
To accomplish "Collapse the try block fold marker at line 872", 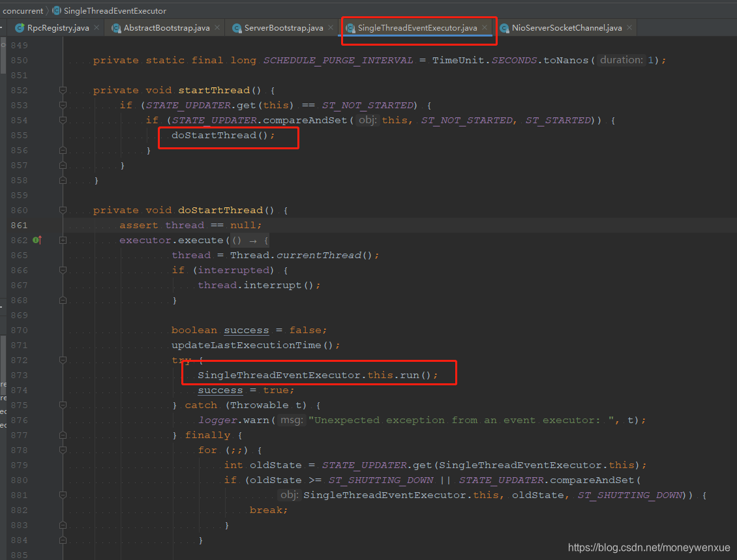I will (62, 360).
